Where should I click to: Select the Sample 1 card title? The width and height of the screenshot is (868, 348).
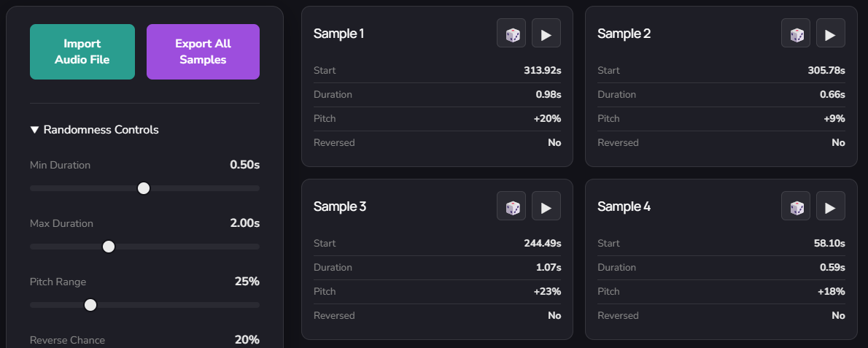[338, 34]
